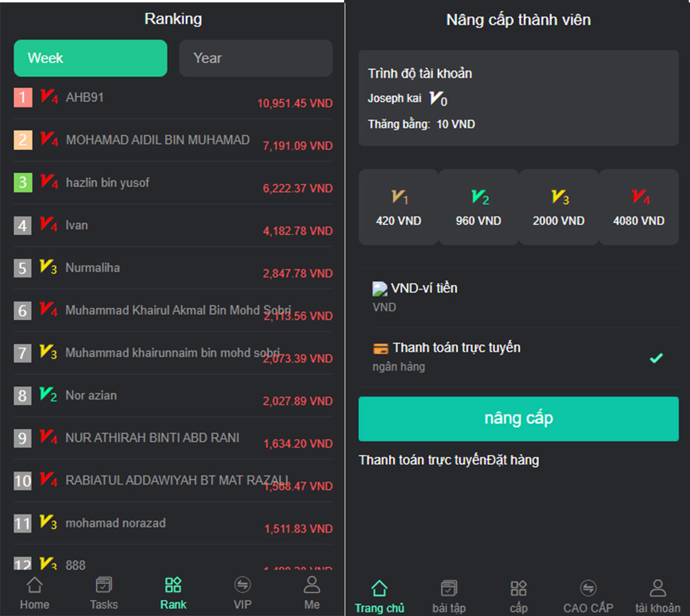The image size is (690, 616).
Task: Select the V2 960 VND level
Action: (479, 207)
